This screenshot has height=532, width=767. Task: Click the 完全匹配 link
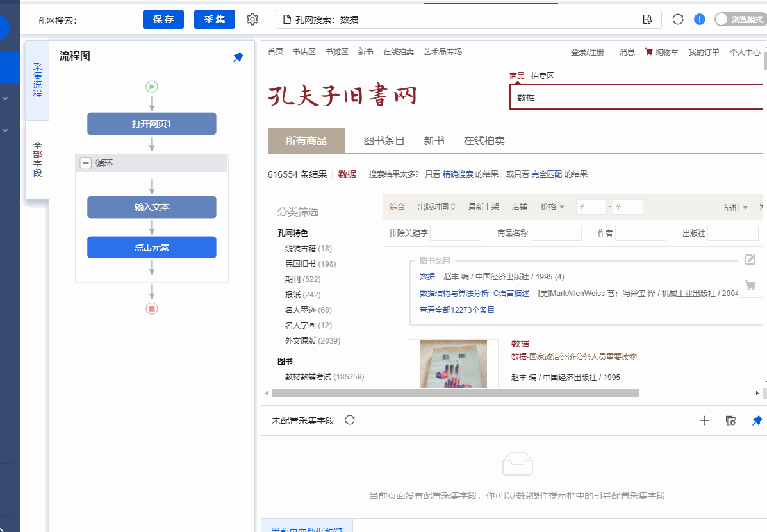547,174
